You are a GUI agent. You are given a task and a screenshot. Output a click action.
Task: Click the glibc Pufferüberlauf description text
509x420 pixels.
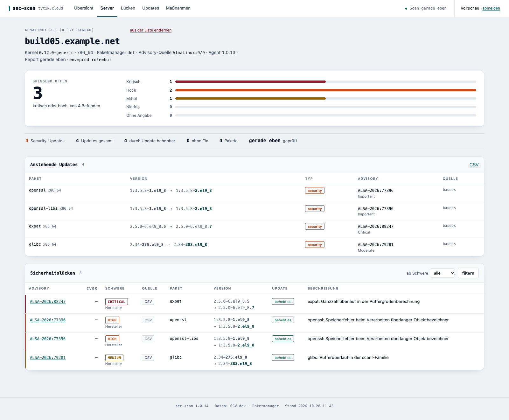[x=348, y=358]
